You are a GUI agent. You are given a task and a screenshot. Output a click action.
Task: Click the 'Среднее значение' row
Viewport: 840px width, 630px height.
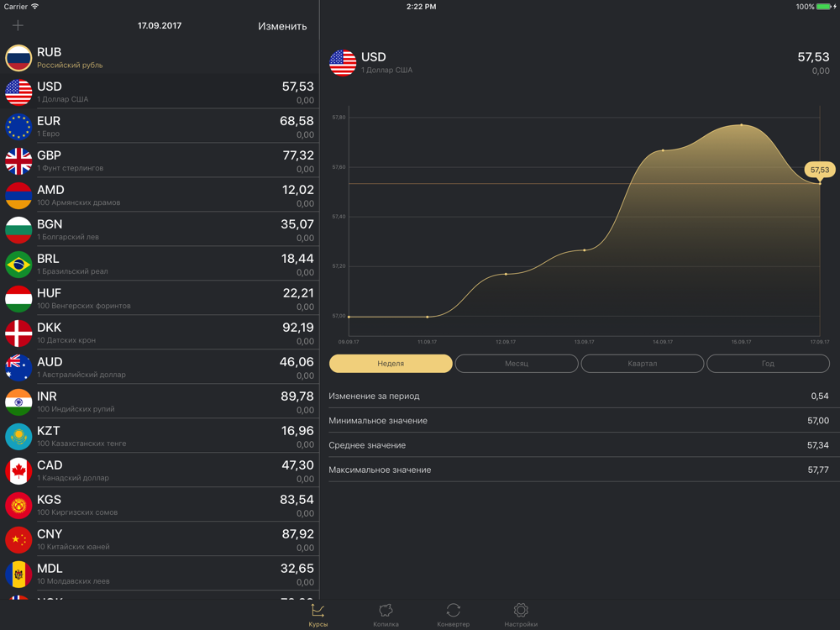point(584,445)
